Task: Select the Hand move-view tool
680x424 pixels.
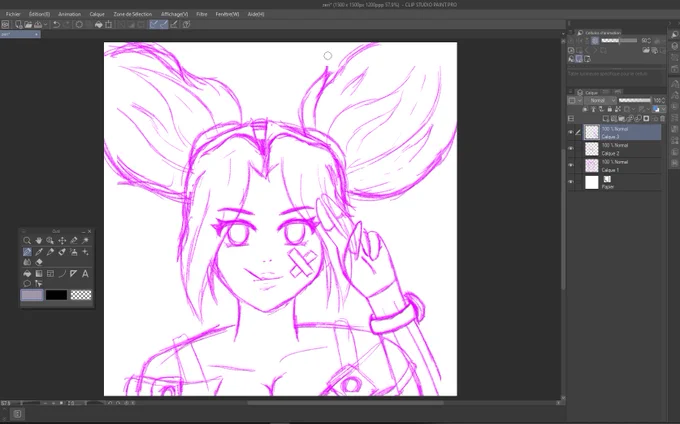Action: [x=39, y=241]
